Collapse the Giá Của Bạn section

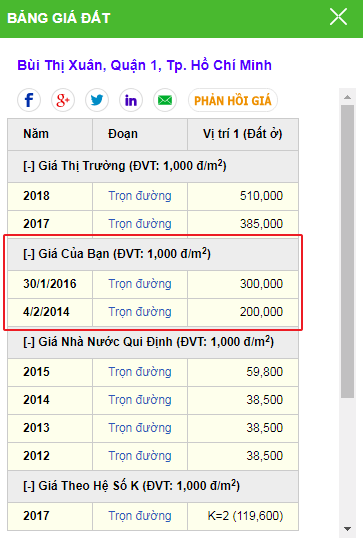(x=29, y=254)
